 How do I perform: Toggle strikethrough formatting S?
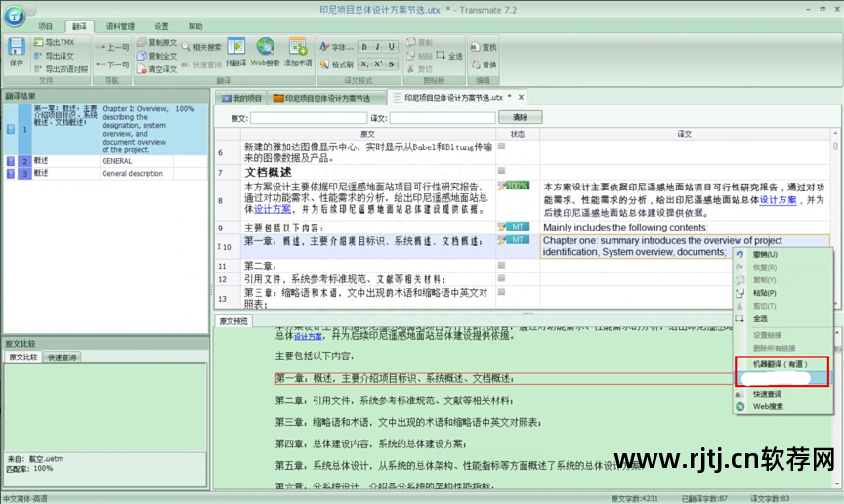tap(392, 64)
